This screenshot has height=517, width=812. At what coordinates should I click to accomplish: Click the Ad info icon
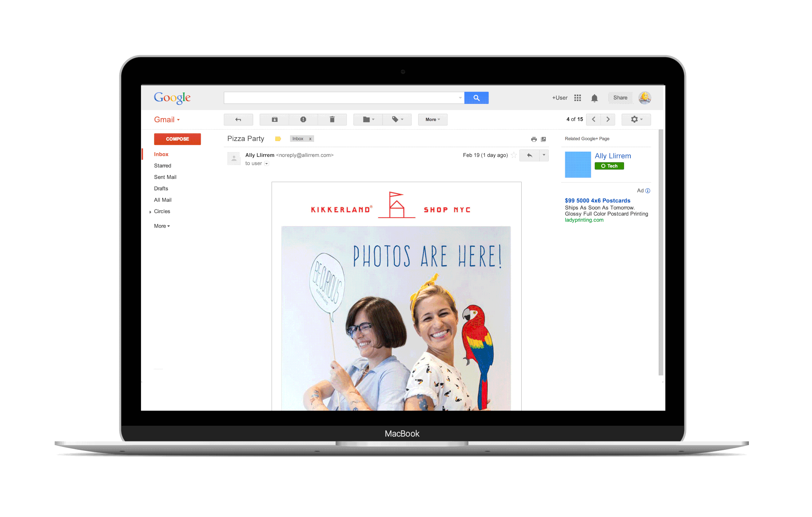(x=648, y=191)
